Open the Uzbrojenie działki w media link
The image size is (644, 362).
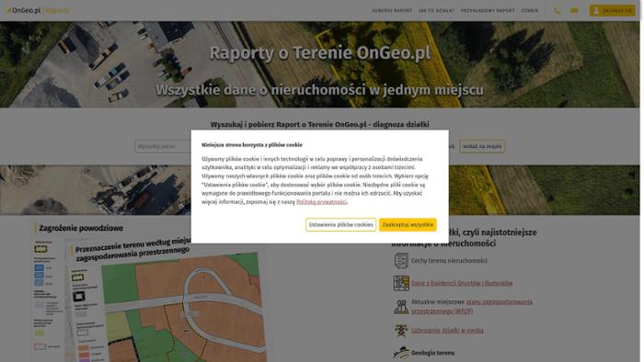pos(447,330)
